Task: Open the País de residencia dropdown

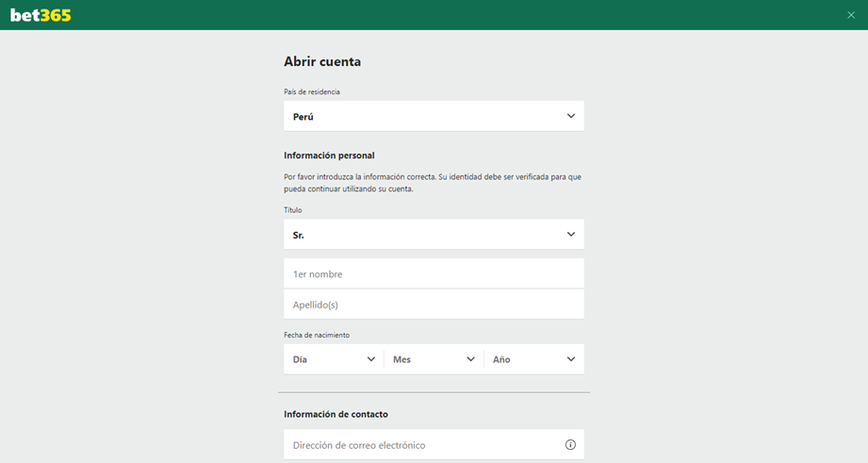Action: 434,116
